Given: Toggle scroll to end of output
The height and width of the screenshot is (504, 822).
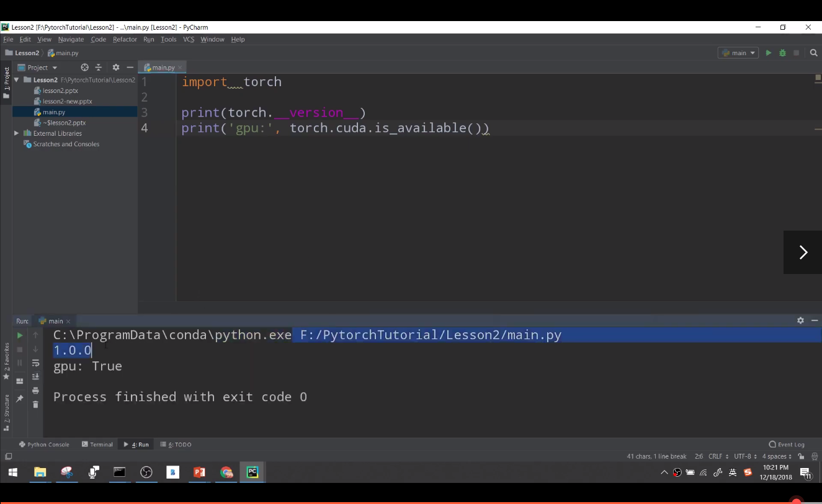Looking at the screenshot, I should (35, 377).
